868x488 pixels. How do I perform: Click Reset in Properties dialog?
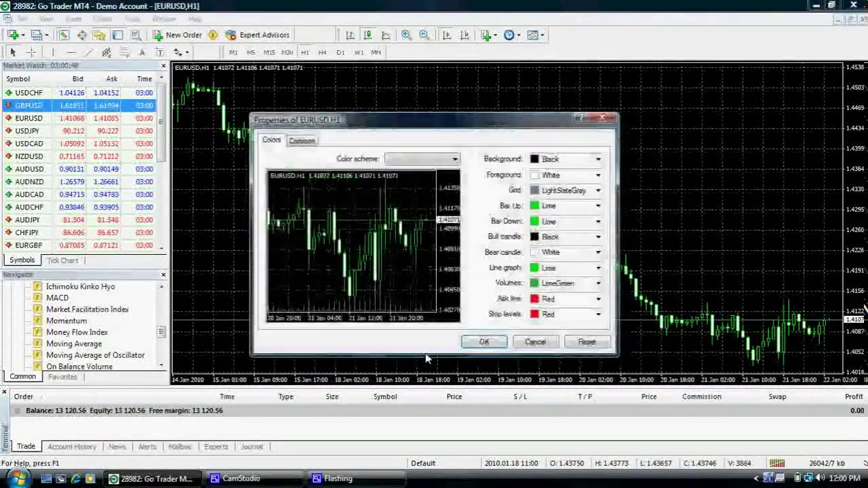pyautogui.click(x=587, y=342)
